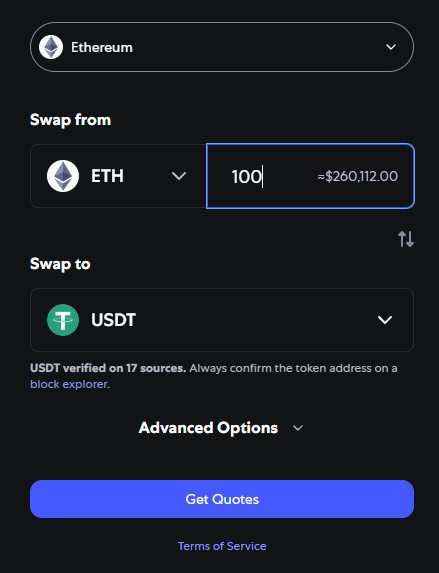Expand the ETH token chevron
This screenshot has height=573, width=439.
[x=179, y=176]
